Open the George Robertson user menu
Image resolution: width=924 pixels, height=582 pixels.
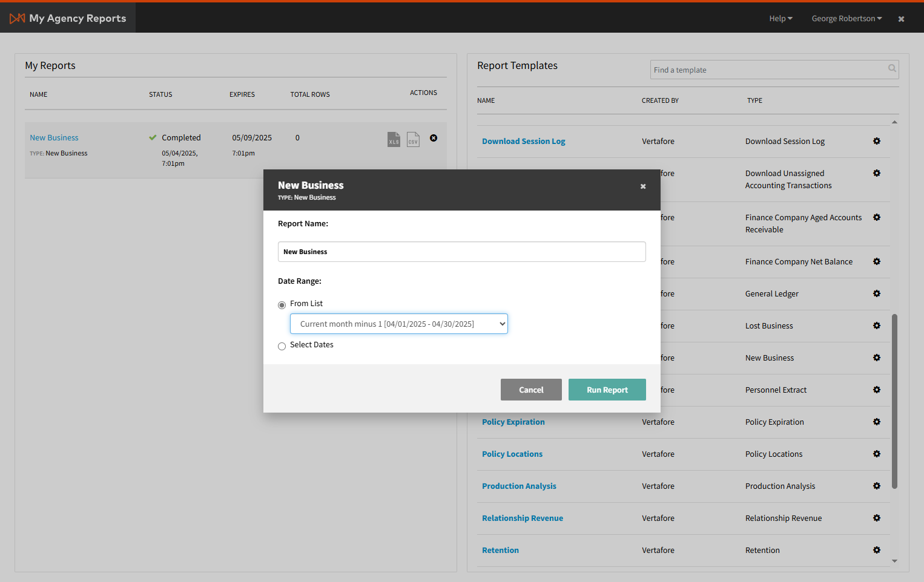click(x=846, y=18)
